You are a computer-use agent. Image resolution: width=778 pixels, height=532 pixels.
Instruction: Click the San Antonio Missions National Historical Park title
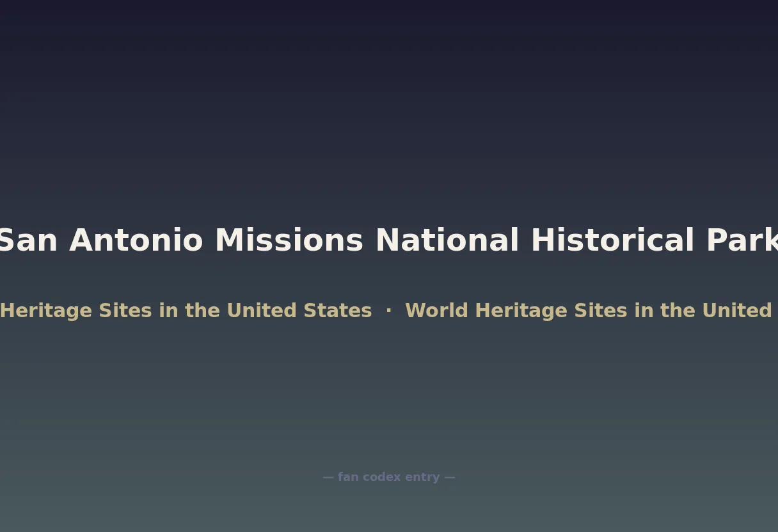coord(389,240)
